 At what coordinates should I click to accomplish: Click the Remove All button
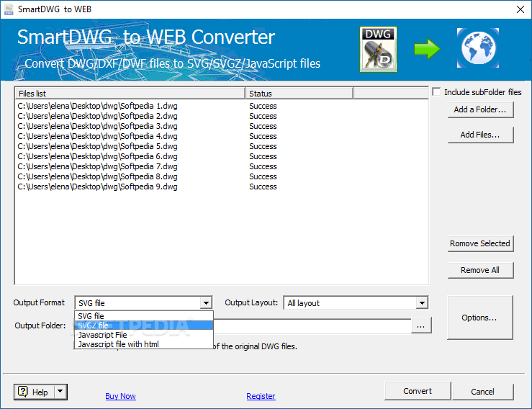(480, 270)
